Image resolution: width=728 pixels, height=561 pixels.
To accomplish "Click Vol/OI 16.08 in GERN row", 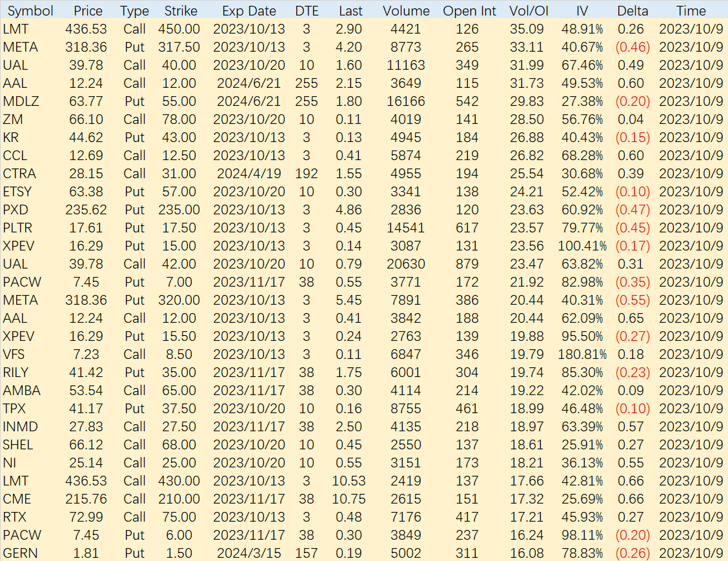I will pos(527,553).
